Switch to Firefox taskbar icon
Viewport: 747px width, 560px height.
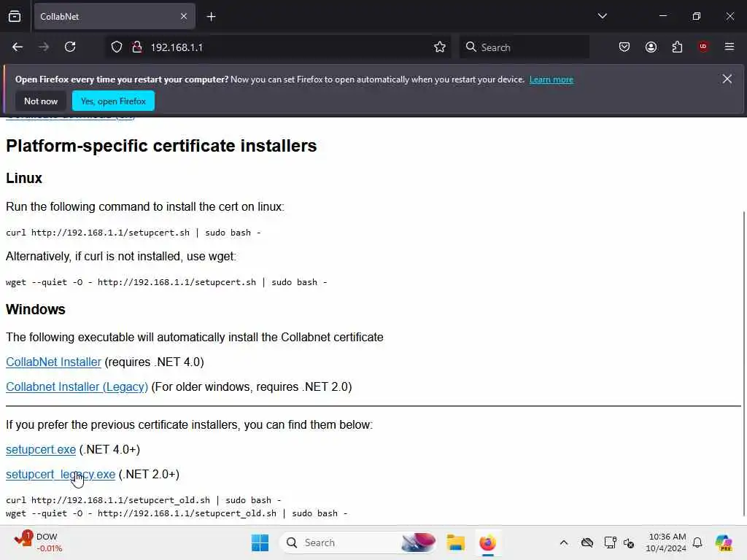(487, 542)
